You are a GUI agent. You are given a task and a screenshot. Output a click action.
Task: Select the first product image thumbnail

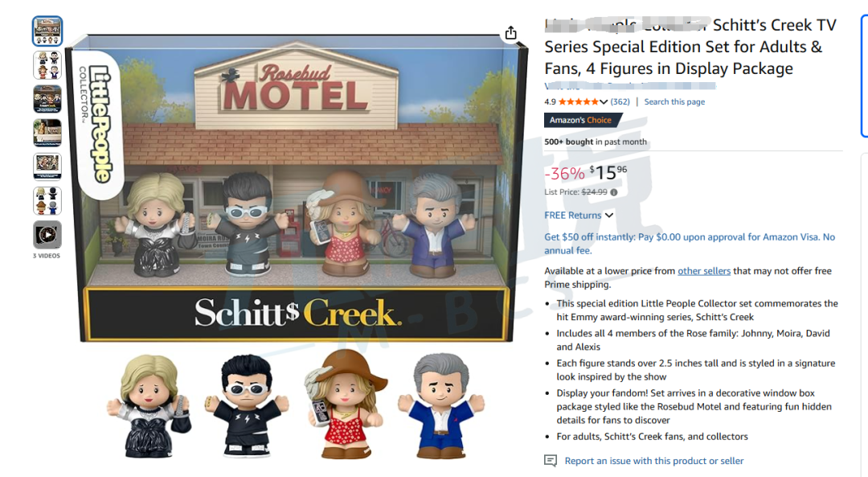(x=47, y=31)
